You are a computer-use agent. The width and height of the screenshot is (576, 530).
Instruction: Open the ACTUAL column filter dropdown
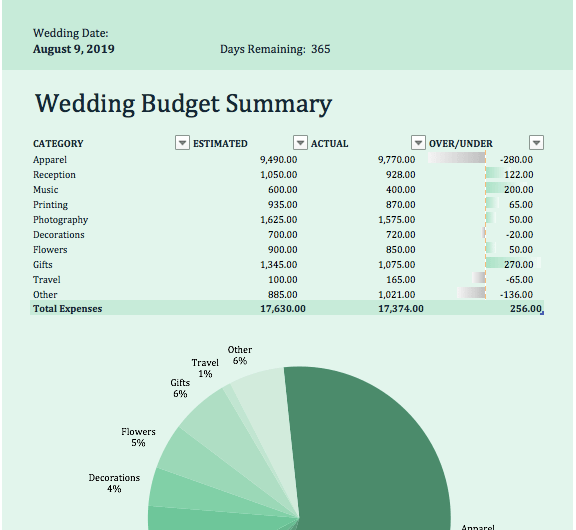[418, 143]
